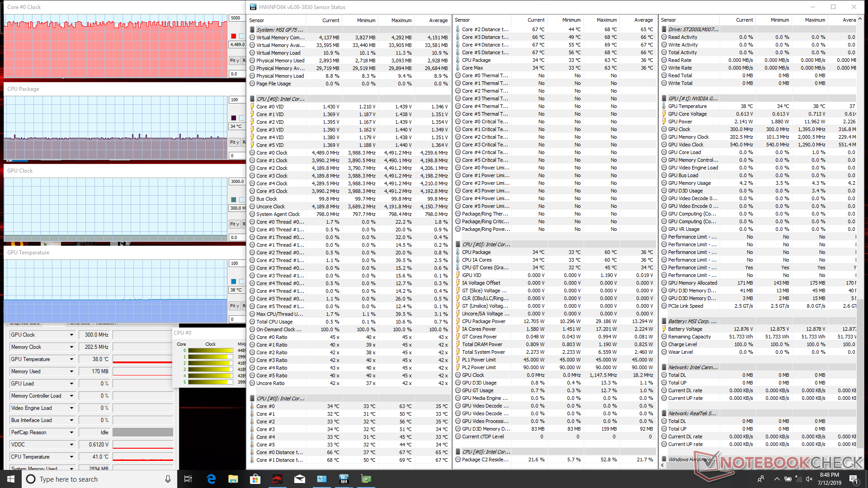Click the lightning icon beside CPU Package Power
This screenshot has height=488, width=868.
[458, 321]
